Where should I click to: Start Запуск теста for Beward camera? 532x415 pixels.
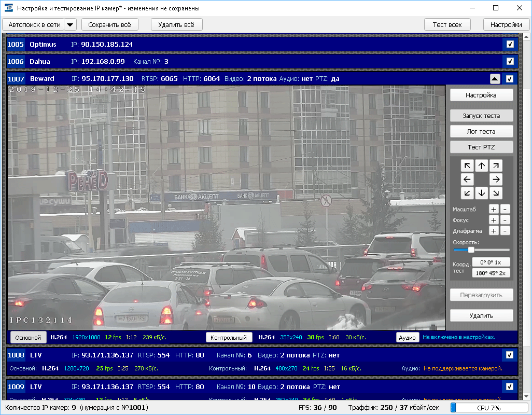tap(481, 116)
